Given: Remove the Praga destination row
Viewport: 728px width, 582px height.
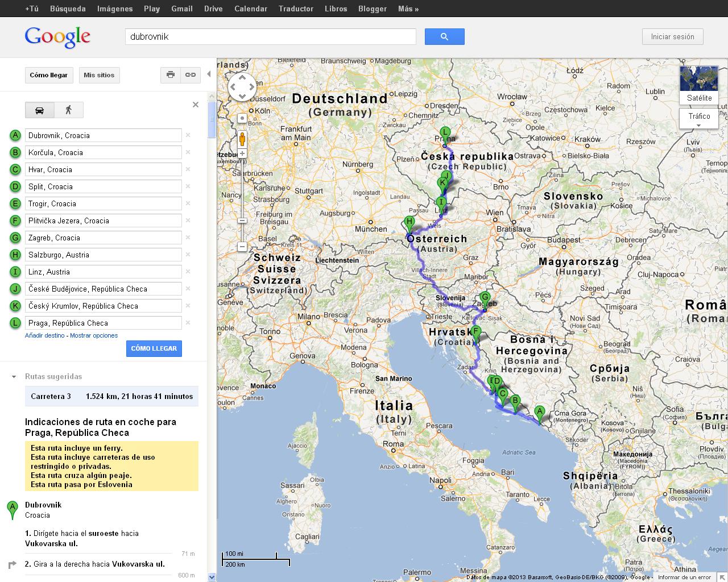Looking at the screenshot, I should [x=188, y=323].
